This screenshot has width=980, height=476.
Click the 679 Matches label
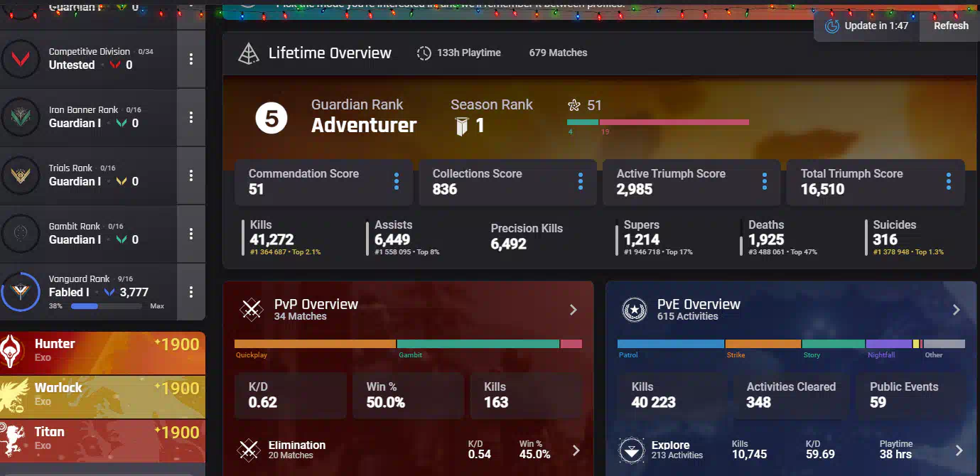pyautogui.click(x=558, y=53)
